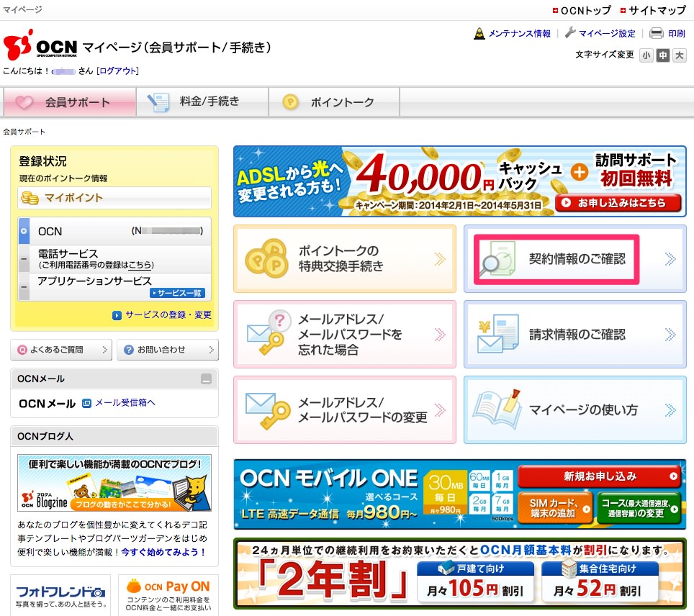
Task: Click SIMカード、端末の追加 button
Action: (x=555, y=508)
